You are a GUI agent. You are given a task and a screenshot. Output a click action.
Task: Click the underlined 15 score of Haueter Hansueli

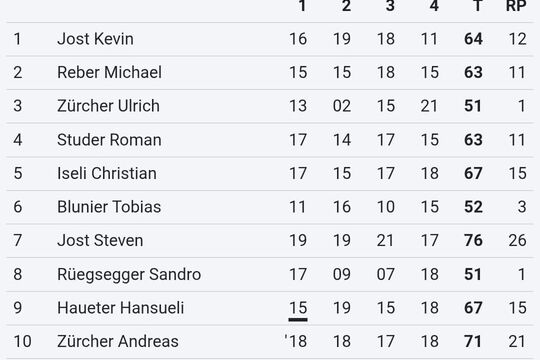(298, 308)
